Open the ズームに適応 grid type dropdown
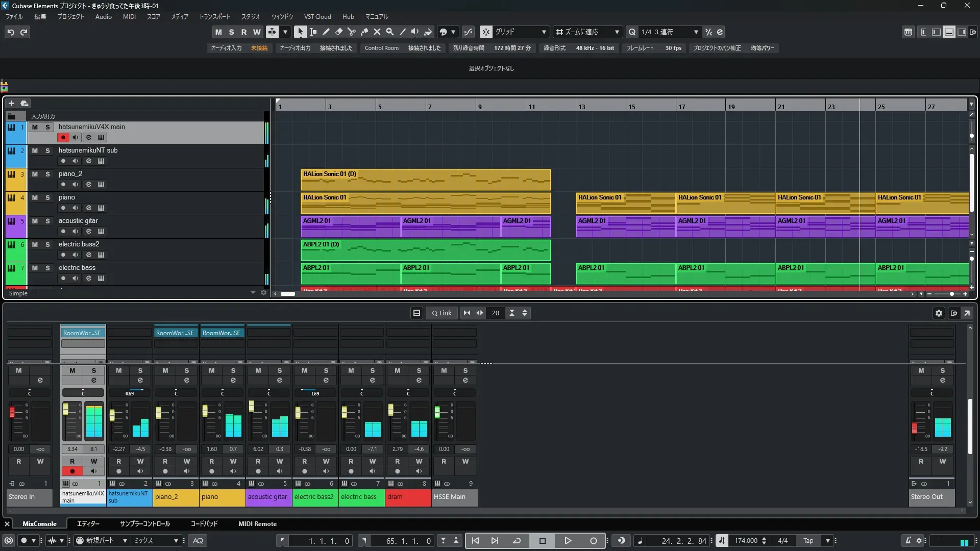 617,32
